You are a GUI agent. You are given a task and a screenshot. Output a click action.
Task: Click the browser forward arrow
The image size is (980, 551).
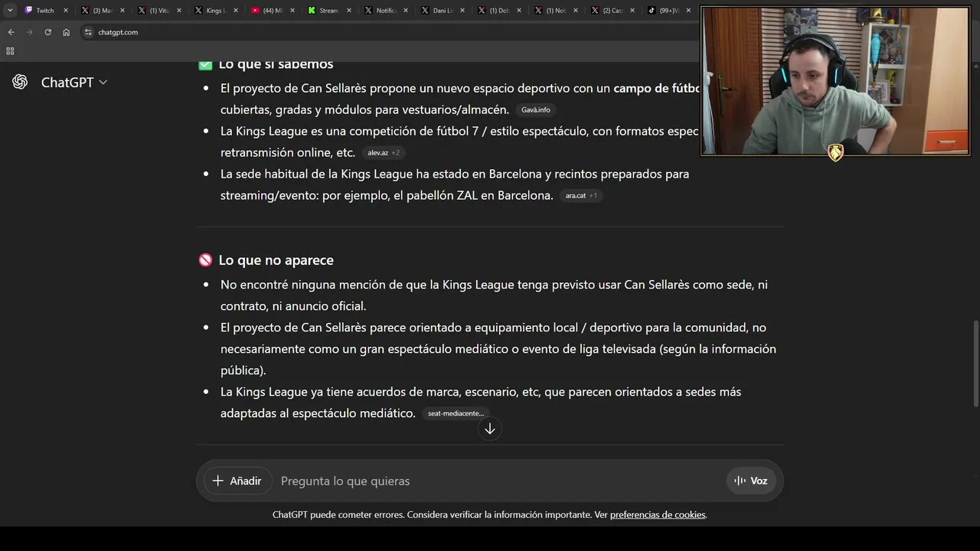pyautogui.click(x=29, y=32)
